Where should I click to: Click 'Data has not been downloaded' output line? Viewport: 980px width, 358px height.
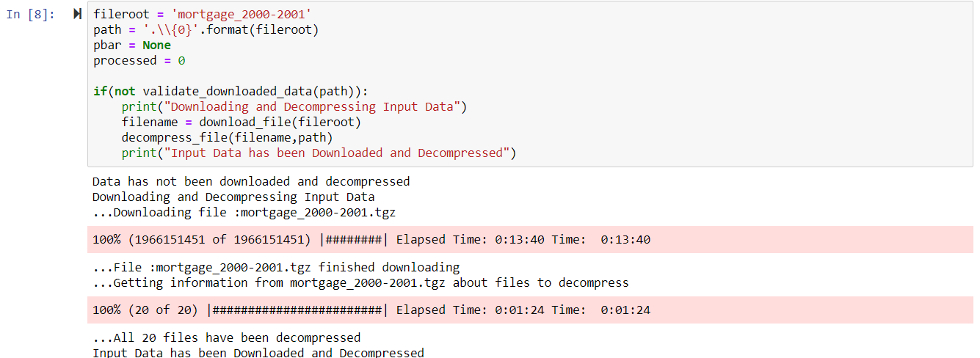pos(251,181)
